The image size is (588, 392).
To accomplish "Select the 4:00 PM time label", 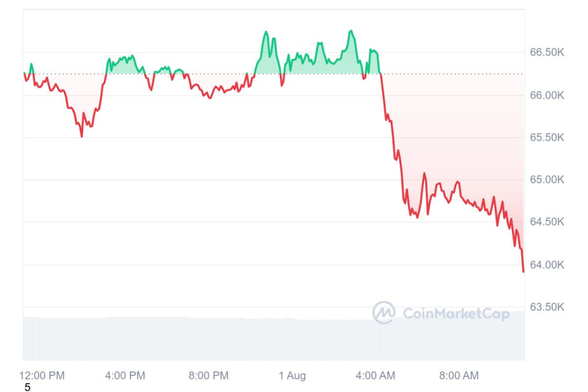I will coord(125,375).
